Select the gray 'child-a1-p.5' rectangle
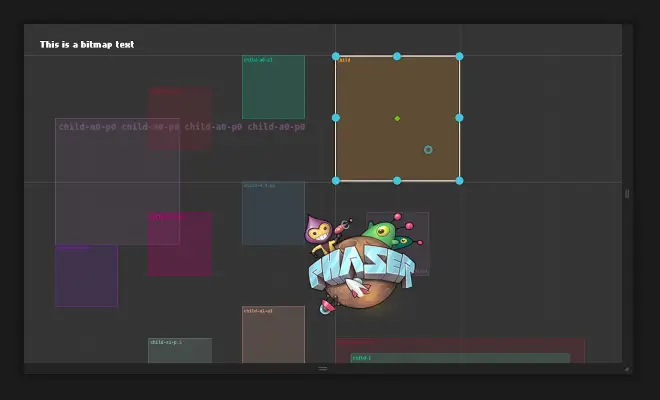 180,350
